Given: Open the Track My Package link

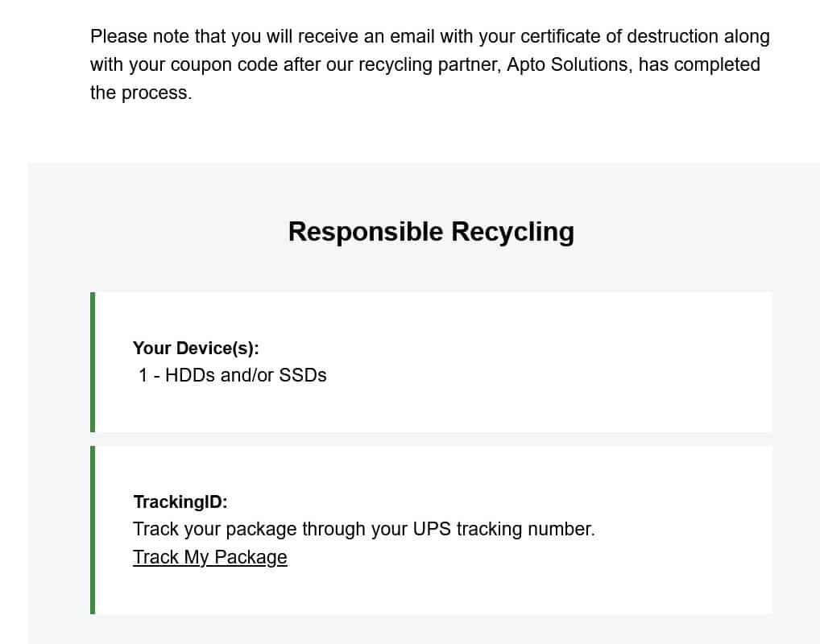Looking at the screenshot, I should pyautogui.click(x=209, y=557).
